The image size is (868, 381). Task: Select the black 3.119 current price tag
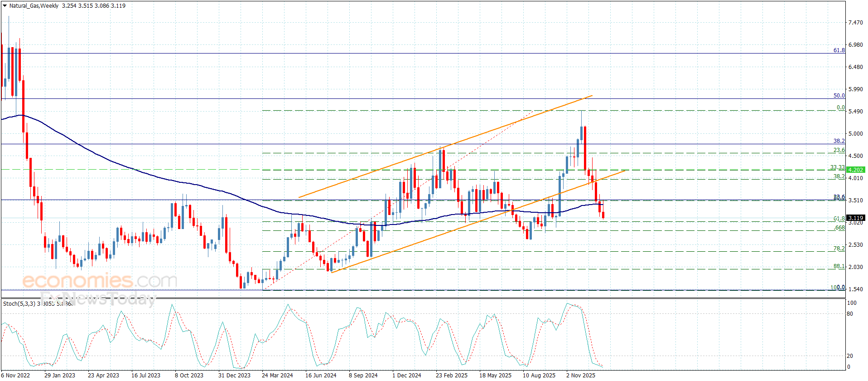(855, 218)
